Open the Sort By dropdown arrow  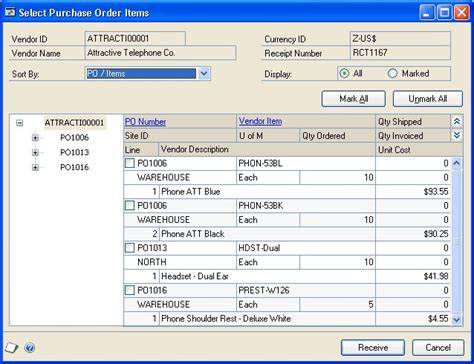(x=204, y=74)
